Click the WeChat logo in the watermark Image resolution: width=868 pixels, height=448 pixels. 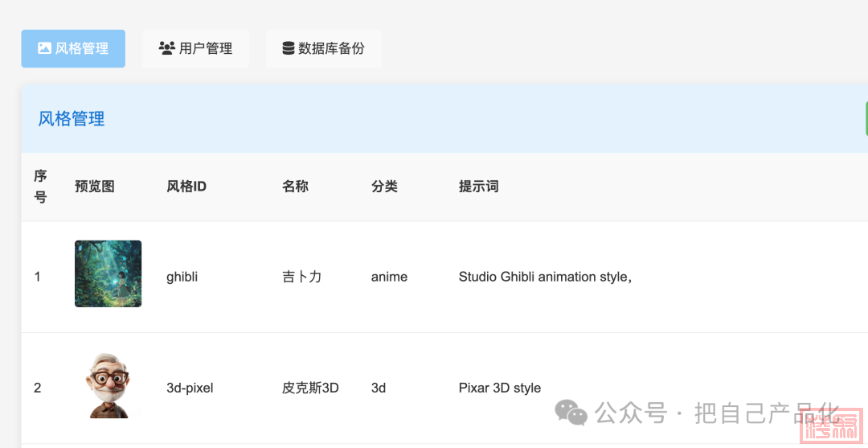(571, 413)
